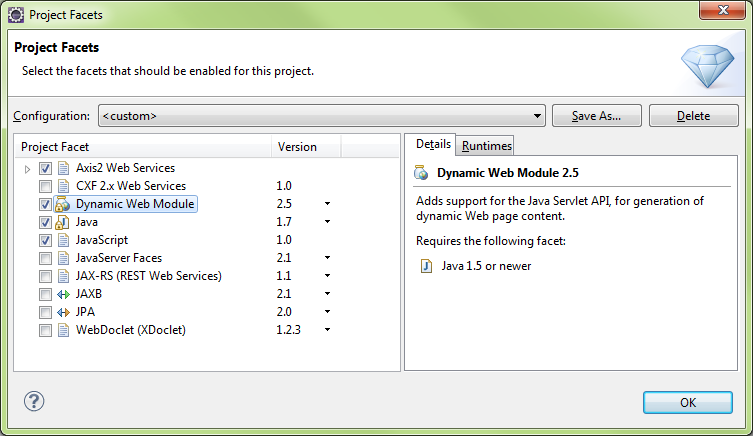Open the Configuration dropdown
The width and height of the screenshot is (753, 436).
(x=538, y=116)
